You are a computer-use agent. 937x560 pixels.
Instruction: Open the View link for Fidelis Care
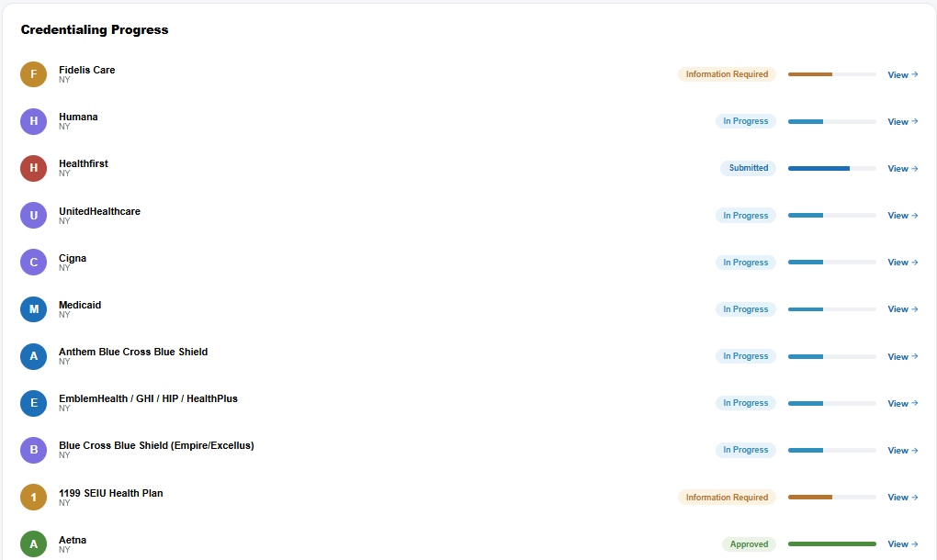pyautogui.click(x=902, y=74)
